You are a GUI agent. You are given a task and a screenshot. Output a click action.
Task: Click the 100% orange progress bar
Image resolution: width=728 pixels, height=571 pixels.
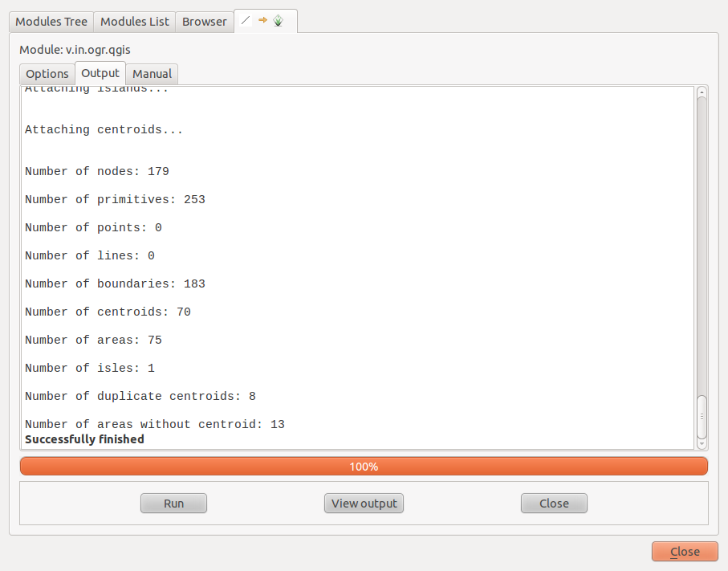pos(364,467)
